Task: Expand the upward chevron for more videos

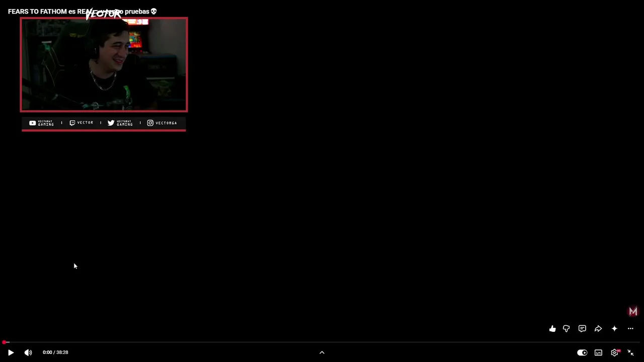Action: tap(322, 352)
